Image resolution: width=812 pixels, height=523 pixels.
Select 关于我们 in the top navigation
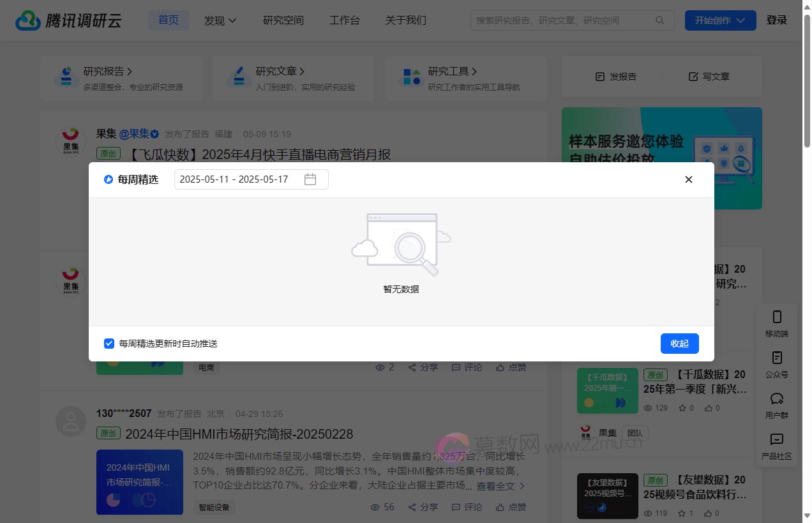click(405, 20)
